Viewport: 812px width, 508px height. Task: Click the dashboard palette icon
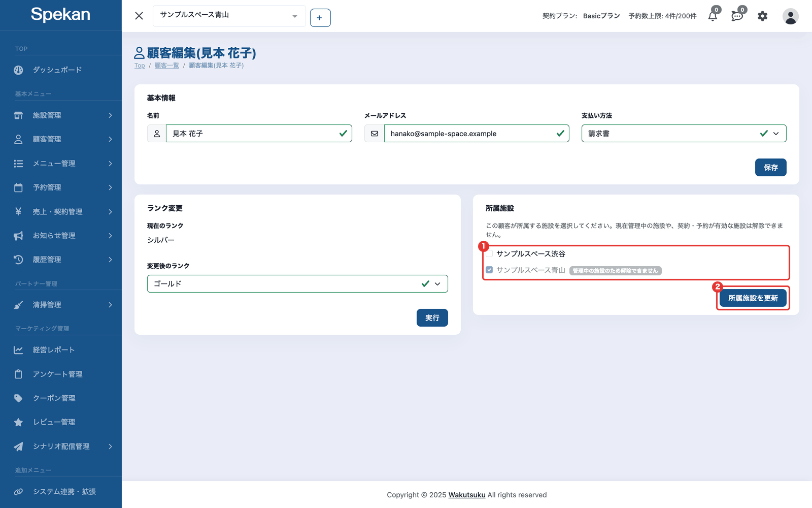click(18, 70)
